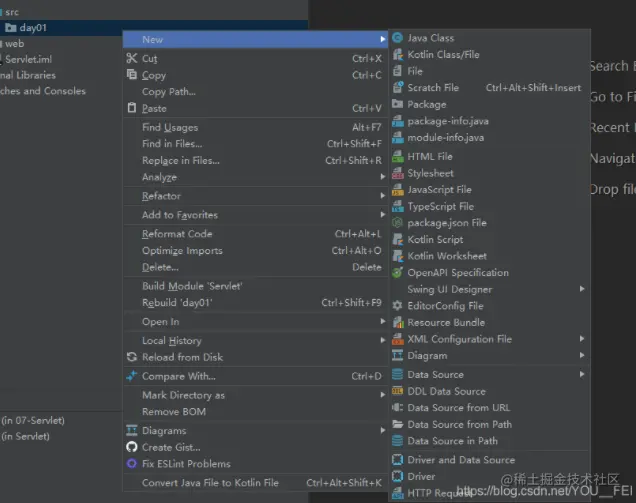
Task: Select Find in Files... entry
Action: point(256,144)
